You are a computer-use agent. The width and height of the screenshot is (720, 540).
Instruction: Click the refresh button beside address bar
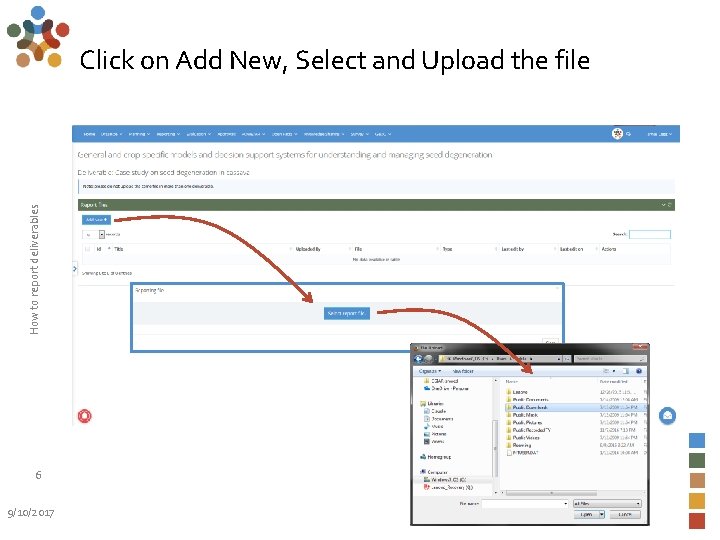click(567, 359)
